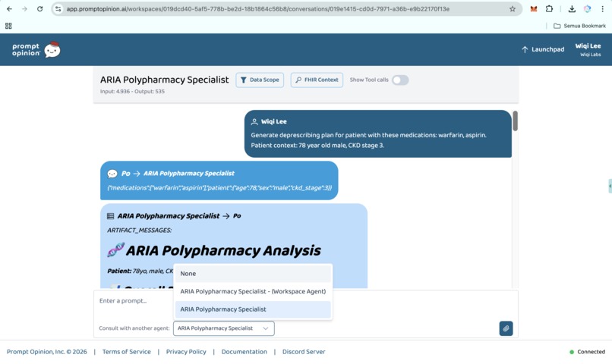The image size is (612, 364).
Task: Open the site information icon in address bar
Action: (x=58, y=9)
